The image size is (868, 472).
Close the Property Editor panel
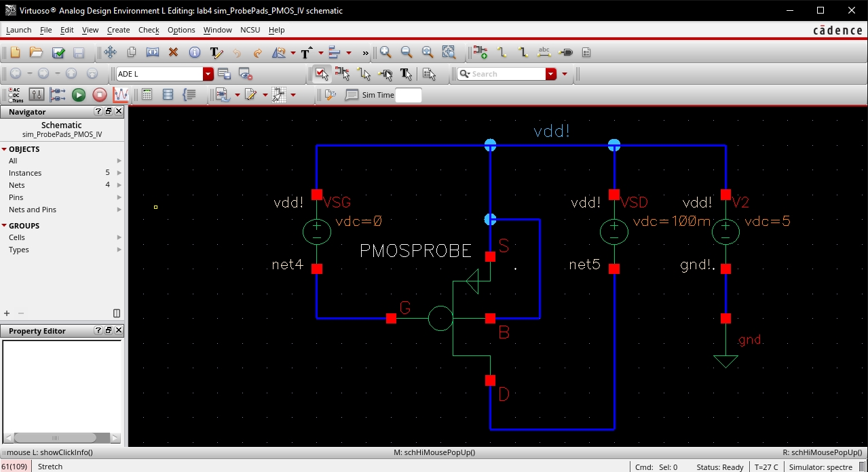(x=119, y=331)
